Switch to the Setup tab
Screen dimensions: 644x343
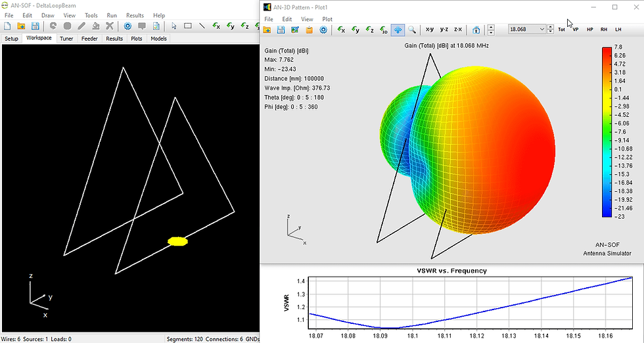click(12, 39)
